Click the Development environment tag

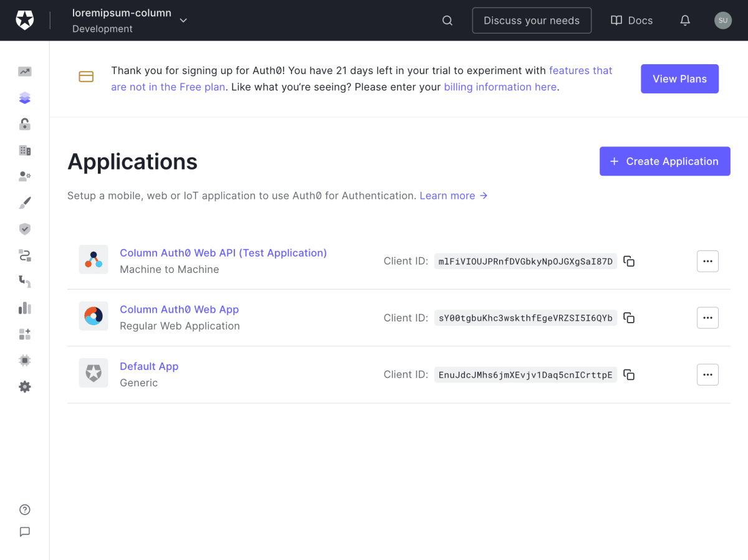102,29
